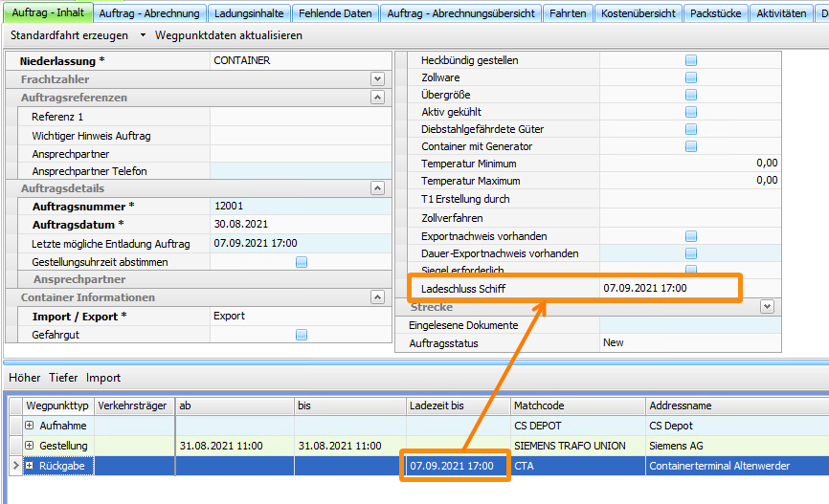Viewport: 829px width, 504px height.
Task: Collapse the Container Informationen section
Action: [377, 297]
